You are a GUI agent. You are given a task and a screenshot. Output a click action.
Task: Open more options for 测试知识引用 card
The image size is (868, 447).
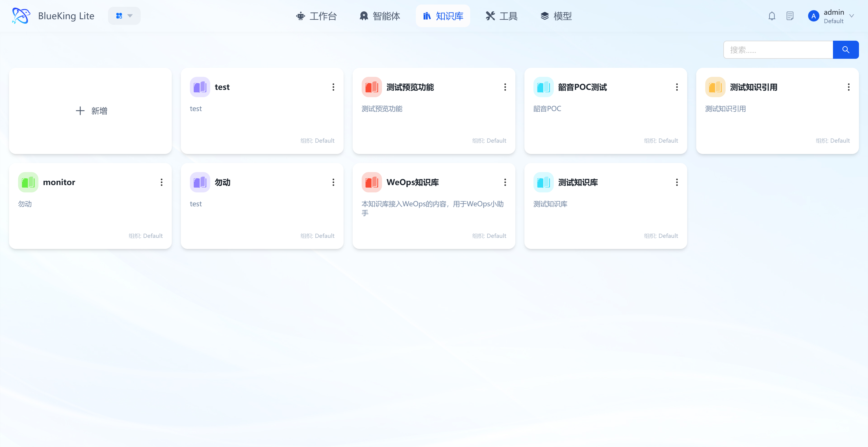pos(849,87)
